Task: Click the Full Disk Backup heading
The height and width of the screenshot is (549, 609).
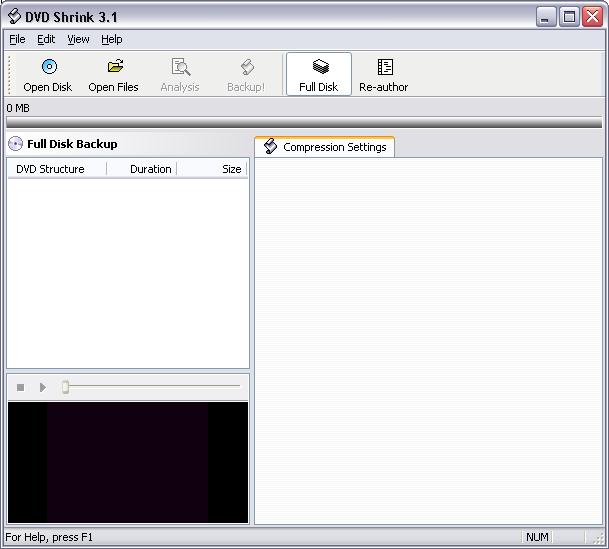Action: click(x=72, y=144)
